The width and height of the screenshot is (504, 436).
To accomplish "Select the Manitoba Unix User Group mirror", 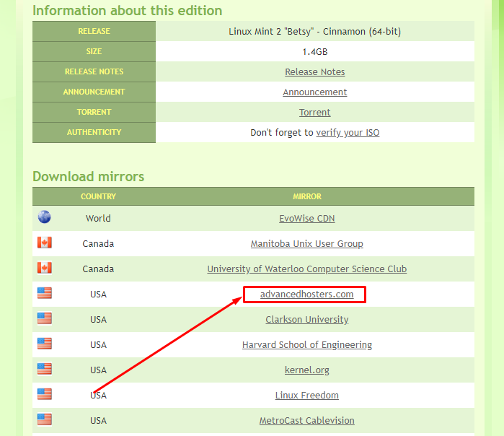I will [306, 243].
